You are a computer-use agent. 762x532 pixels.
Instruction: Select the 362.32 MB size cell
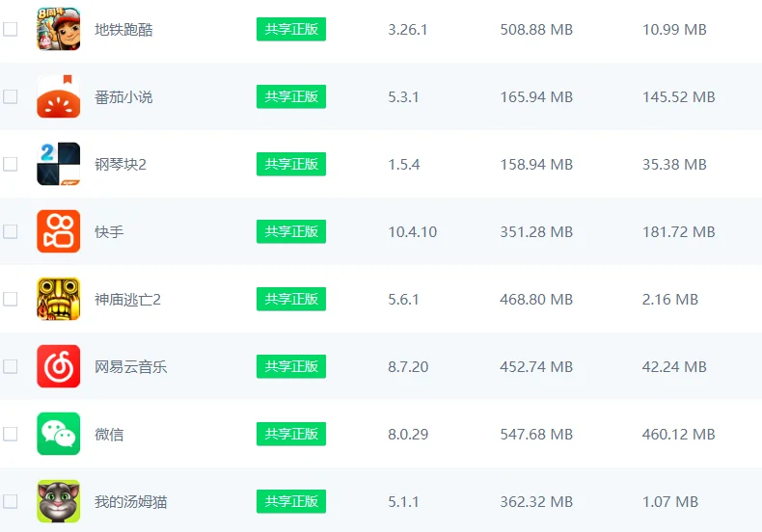[x=536, y=502]
